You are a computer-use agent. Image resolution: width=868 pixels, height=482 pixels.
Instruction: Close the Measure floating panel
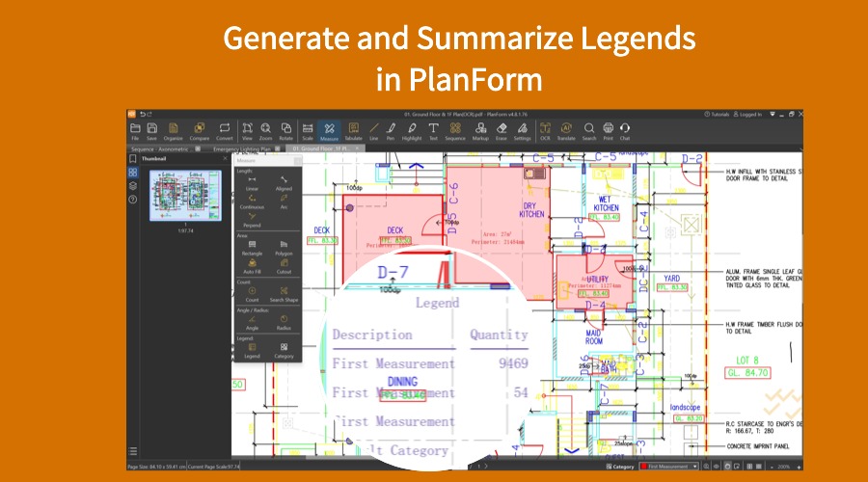[297, 160]
